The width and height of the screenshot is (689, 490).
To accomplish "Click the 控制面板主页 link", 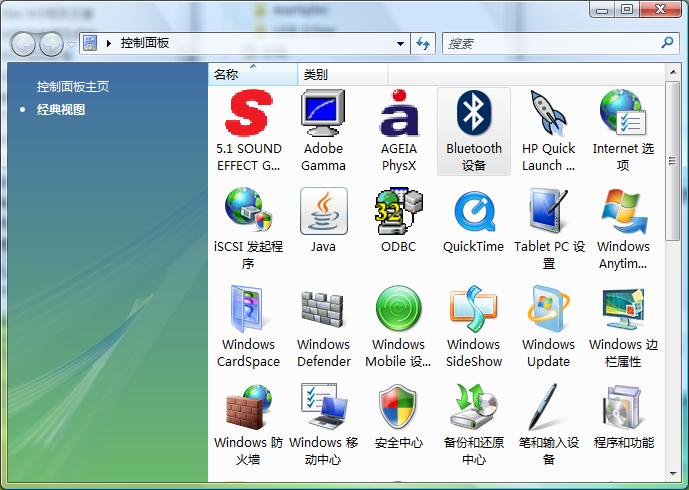I will [x=73, y=87].
